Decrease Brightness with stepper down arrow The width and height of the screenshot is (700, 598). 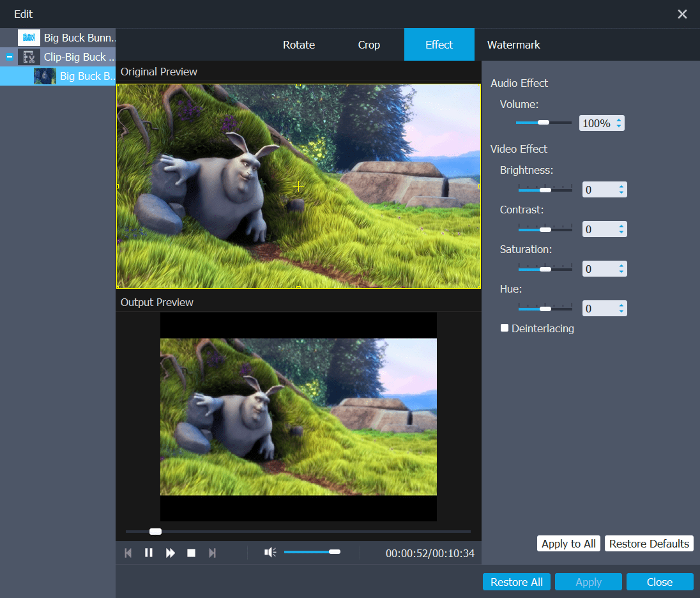click(x=621, y=193)
